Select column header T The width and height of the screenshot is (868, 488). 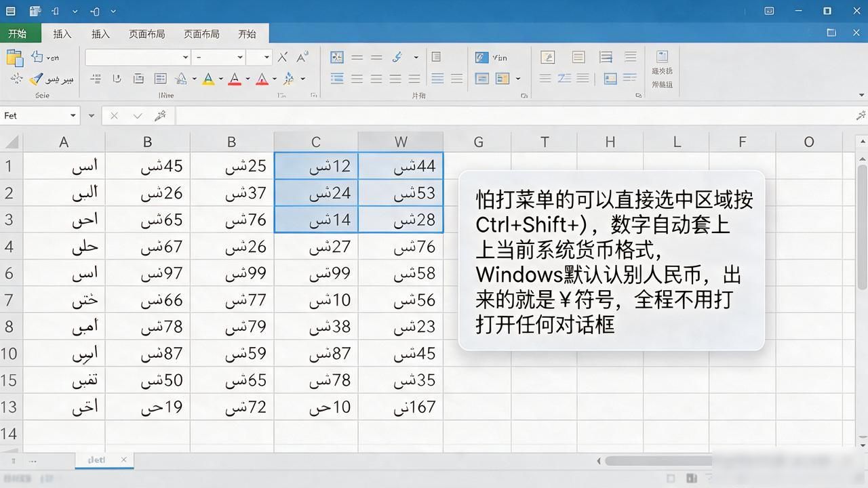pos(545,142)
